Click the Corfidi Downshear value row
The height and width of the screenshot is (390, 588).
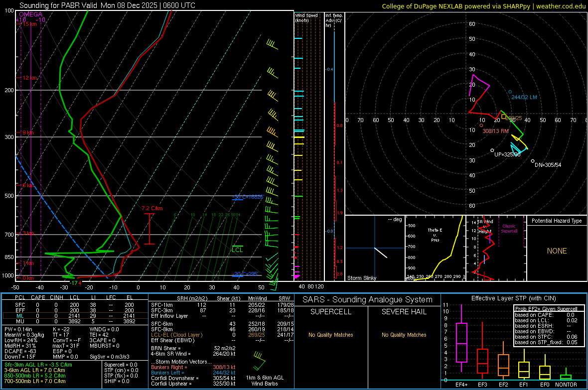pyautogui.click(x=193, y=378)
